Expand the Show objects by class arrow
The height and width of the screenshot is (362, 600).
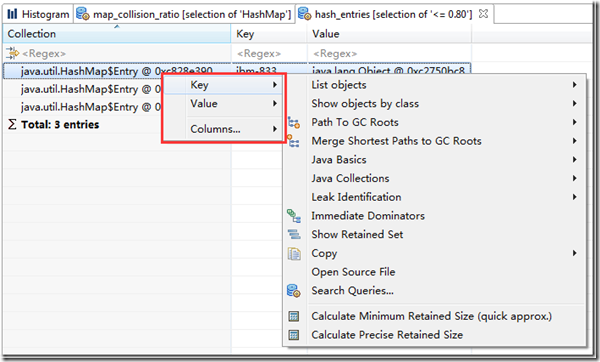tap(574, 103)
